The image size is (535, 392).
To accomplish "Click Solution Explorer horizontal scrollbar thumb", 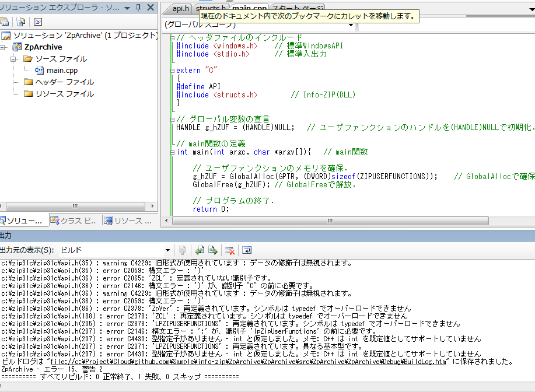I will (75, 206).
